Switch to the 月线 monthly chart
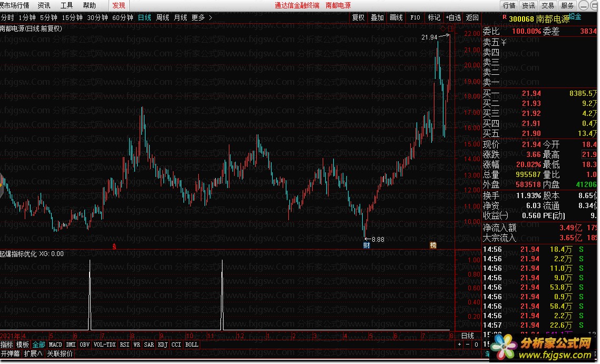 [x=181, y=17]
